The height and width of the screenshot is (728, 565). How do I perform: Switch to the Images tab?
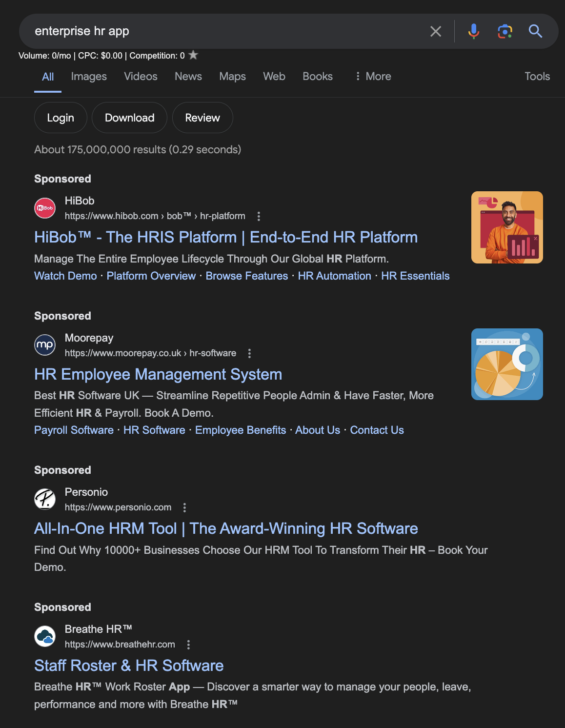pos(89,76)
